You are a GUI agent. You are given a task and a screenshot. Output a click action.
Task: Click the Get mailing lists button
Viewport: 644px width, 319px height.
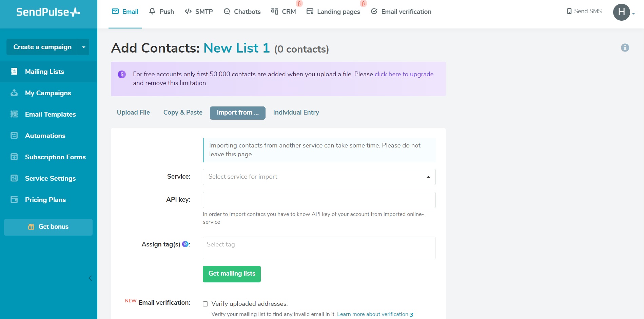pyautogui.click(x=232, y=274)
